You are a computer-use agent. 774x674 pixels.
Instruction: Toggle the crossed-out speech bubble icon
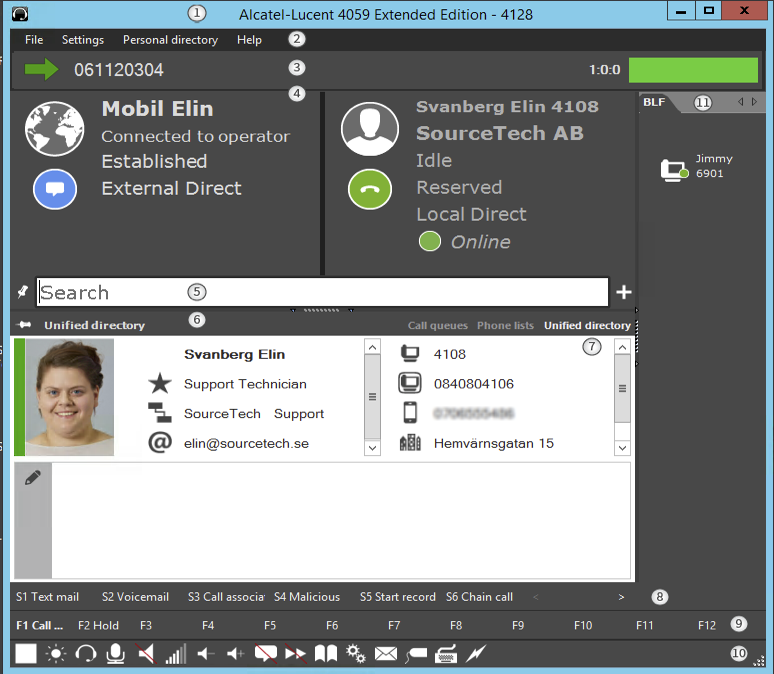pyautogui.click(x=266, y=654)
